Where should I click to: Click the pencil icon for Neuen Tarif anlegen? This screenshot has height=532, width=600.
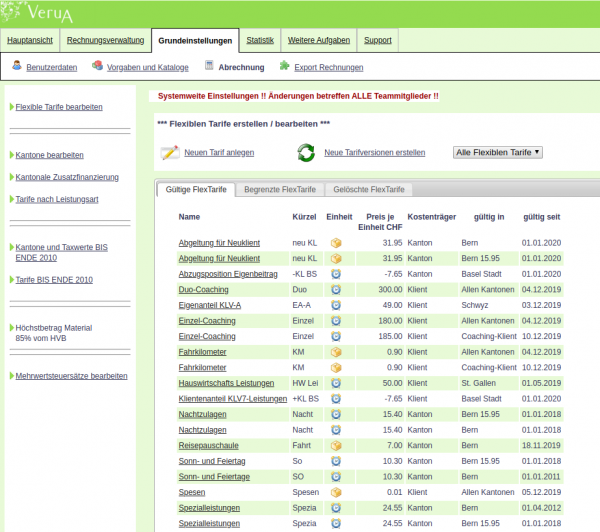point(170,152)
